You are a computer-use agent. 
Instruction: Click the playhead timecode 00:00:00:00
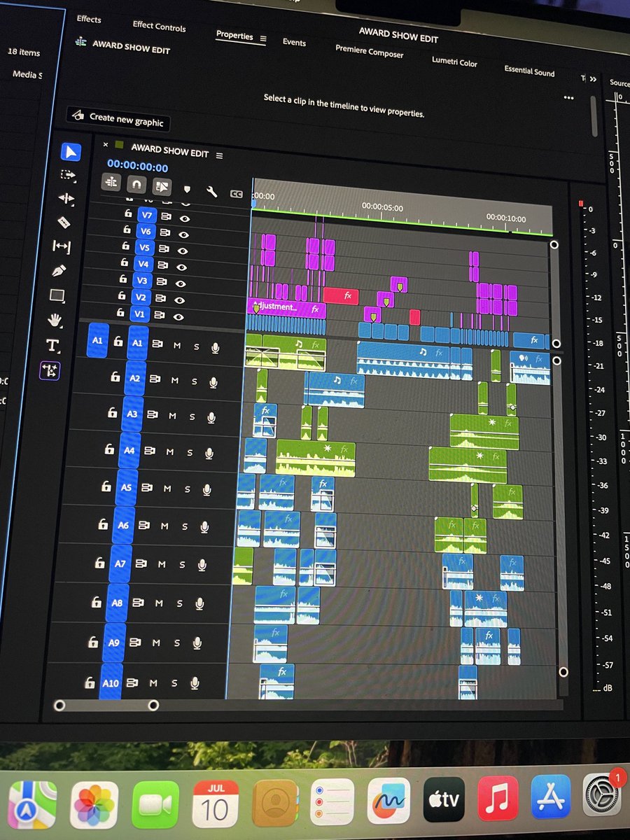coord(137,167)
